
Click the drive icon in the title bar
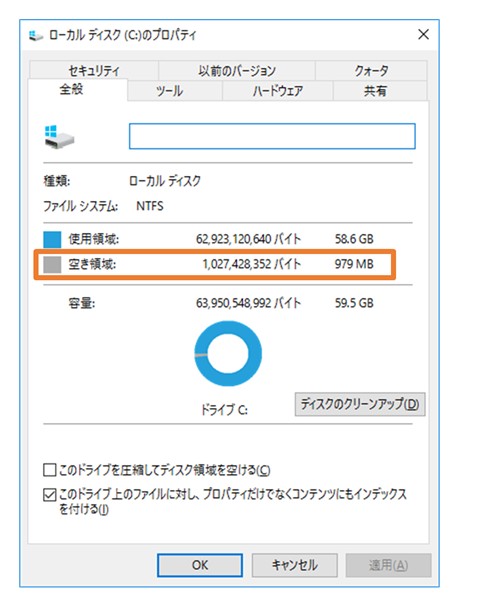(35, 35)
